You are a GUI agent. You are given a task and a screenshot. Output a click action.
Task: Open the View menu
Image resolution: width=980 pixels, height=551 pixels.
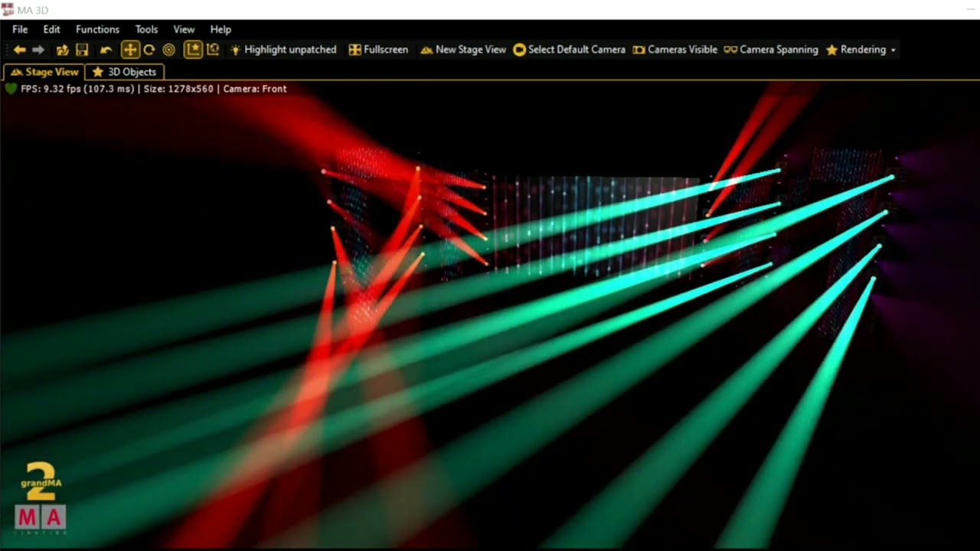coord(184,29)
